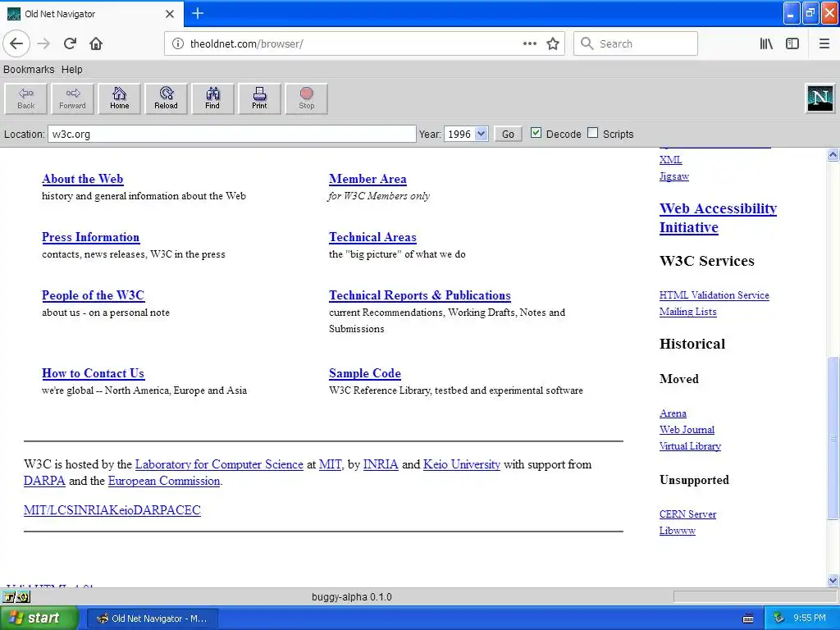
Task: Open HTML Validation Service link
Action: 714,295
